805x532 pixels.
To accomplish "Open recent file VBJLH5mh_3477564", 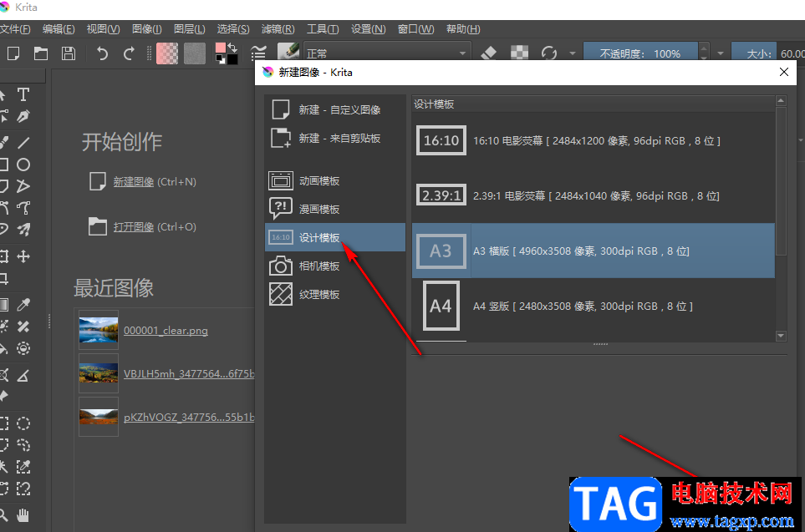I will 188,373.
